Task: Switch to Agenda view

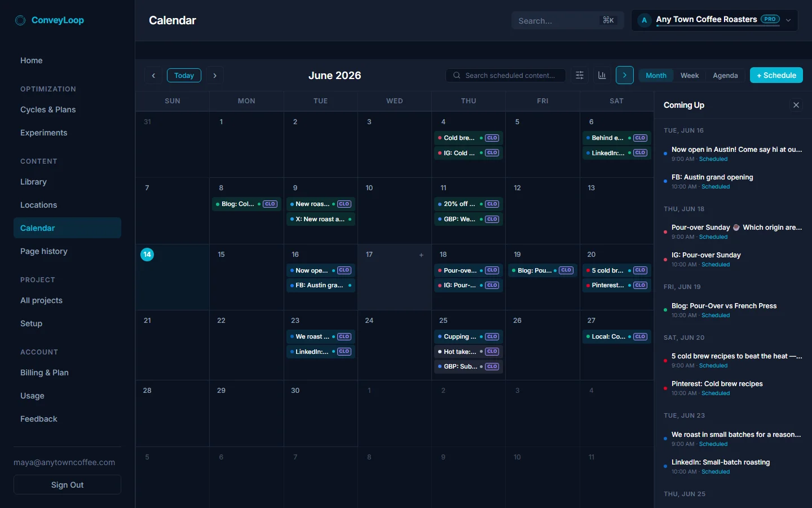Action: coord(725,76)
